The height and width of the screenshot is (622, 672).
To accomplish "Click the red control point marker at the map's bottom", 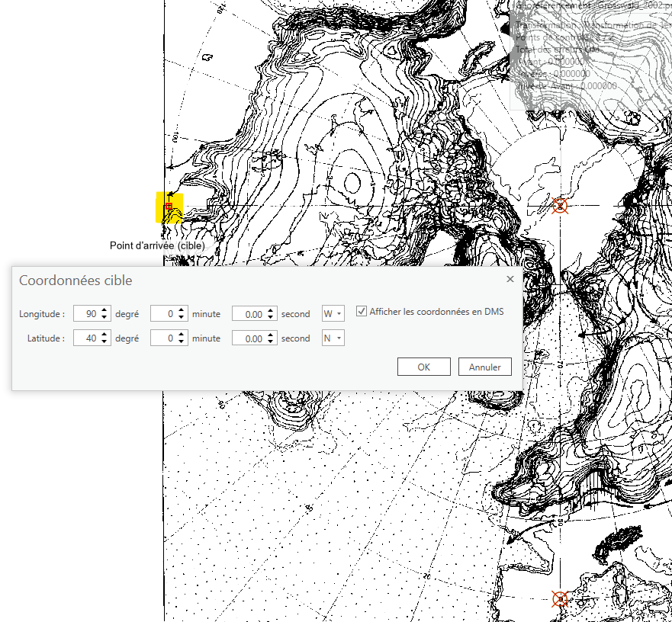I will coord(560,599).
